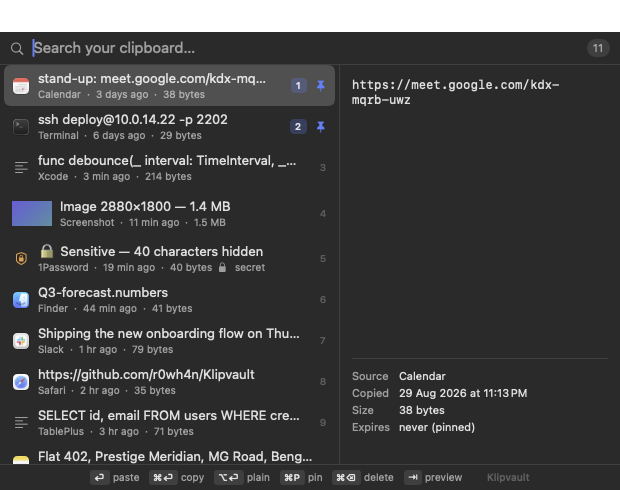
Task: Click the option-return key icon for plain
Action: pos(228,477)
